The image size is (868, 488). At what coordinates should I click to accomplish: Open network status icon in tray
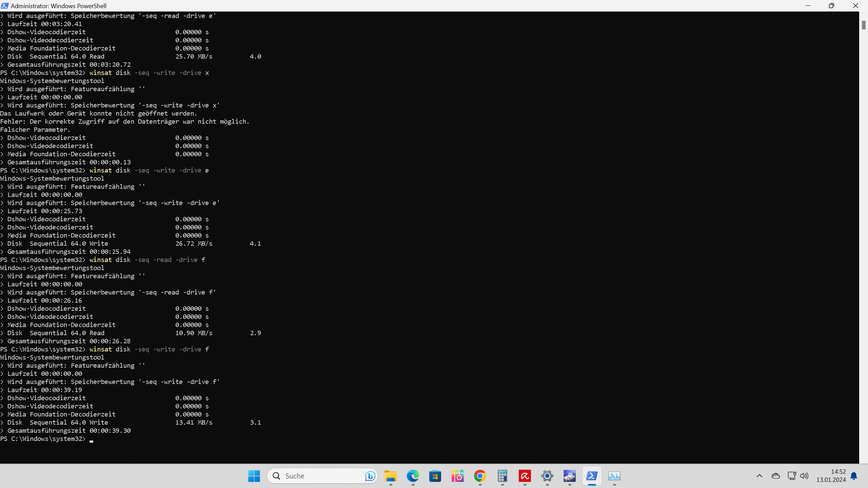click(x=791, y=476)
